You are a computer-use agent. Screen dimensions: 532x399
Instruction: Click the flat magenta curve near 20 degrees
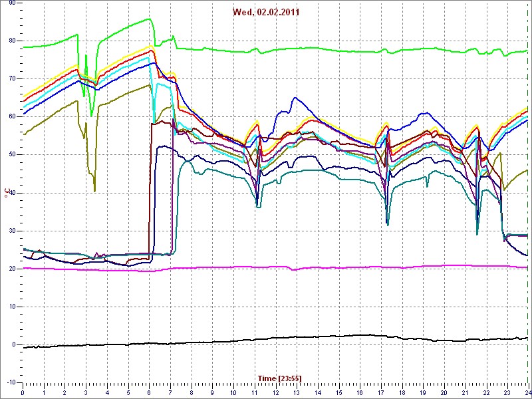coord(199,267)
